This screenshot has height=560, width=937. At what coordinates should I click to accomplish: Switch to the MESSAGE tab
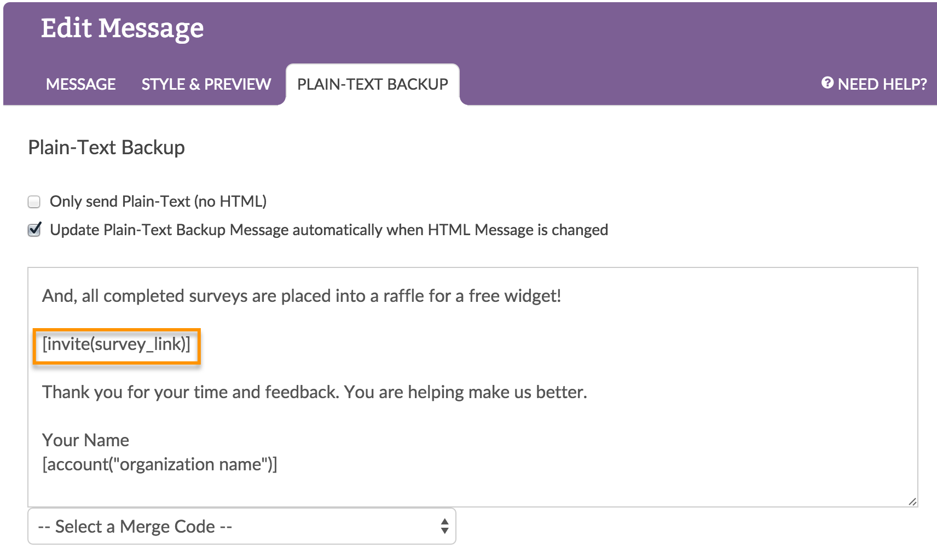pos(80,84)
